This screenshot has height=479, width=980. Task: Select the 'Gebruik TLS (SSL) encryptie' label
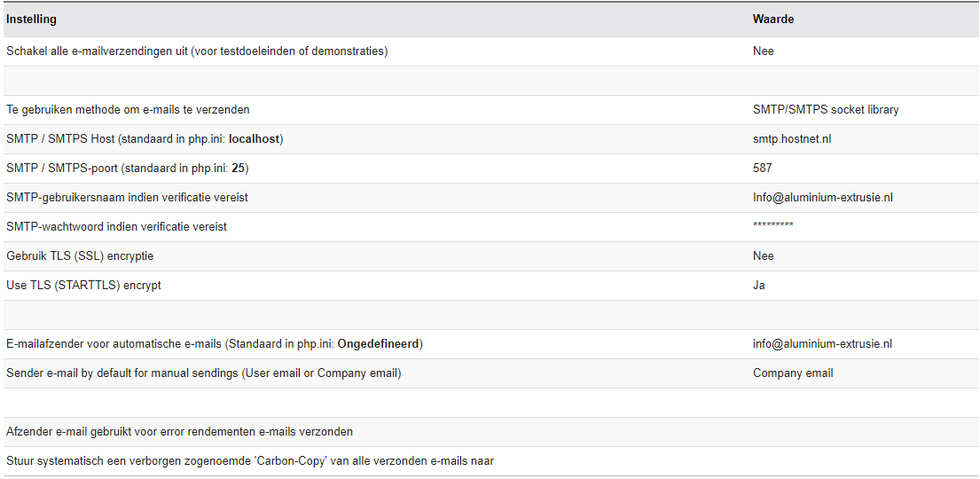point(80,256)
